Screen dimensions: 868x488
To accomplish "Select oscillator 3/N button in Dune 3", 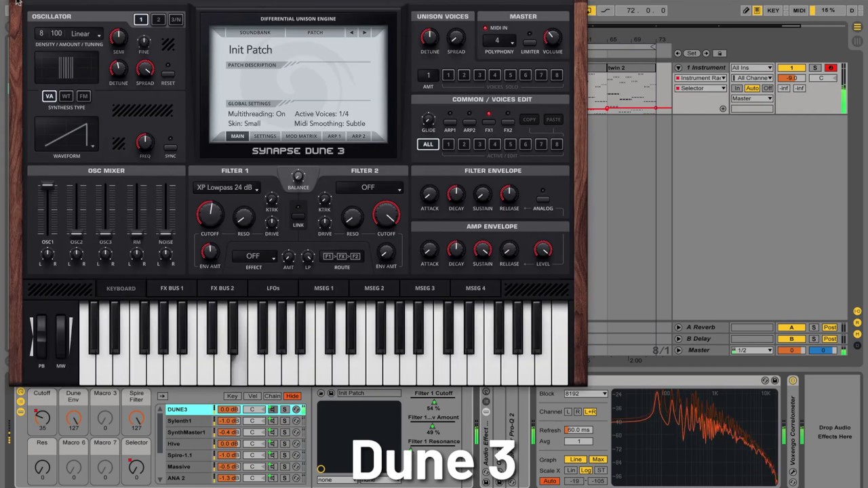I will tap(176, 20).
